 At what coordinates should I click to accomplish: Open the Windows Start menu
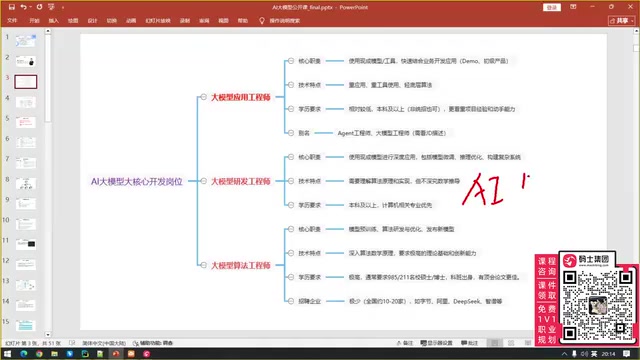7,354
